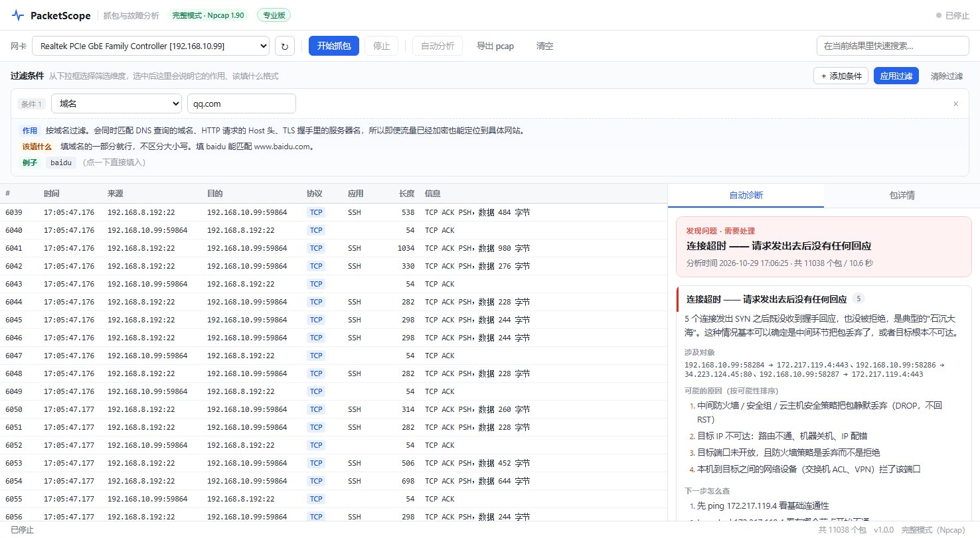Screen dimensions: 980x538
Task: Click the 协议 column header
Action: point(315,194)
